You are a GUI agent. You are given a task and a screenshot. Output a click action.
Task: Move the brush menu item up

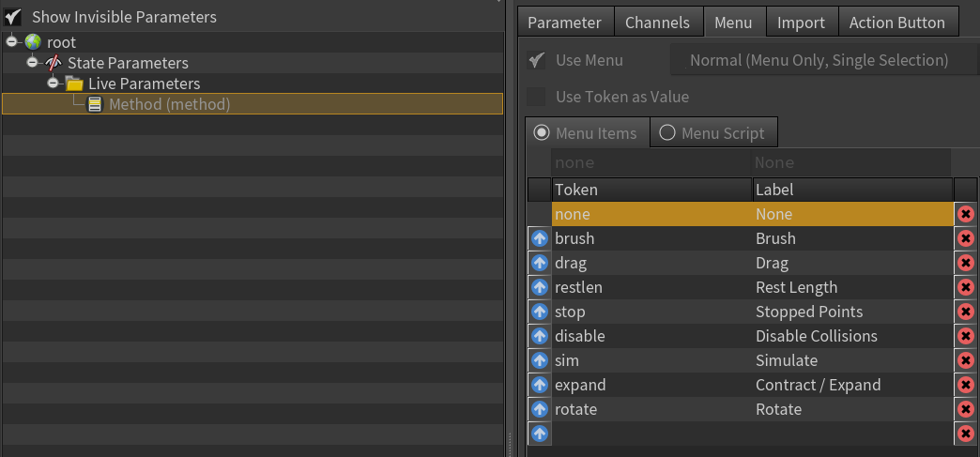click(540, 238)
